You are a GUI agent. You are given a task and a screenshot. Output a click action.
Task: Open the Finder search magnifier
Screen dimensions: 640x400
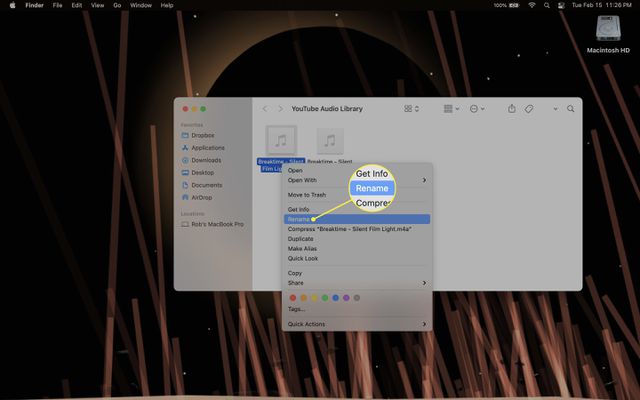[x=571, y=108]
